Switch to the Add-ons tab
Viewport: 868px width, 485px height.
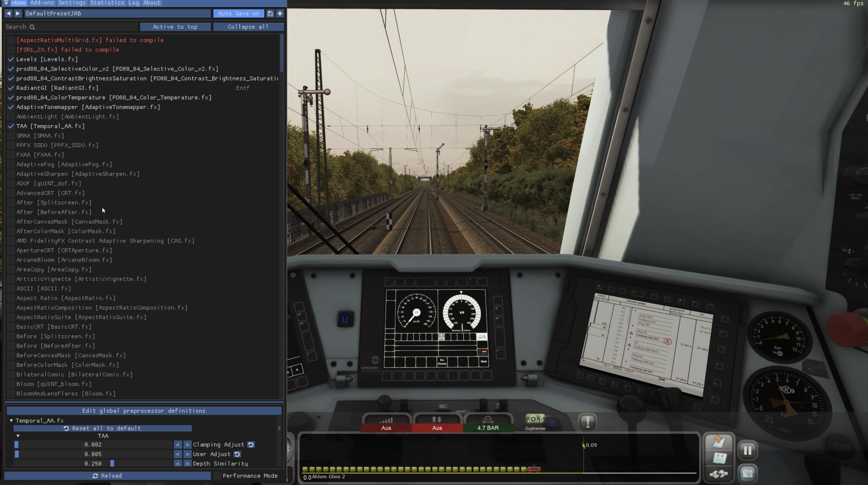tap(42, 3)
